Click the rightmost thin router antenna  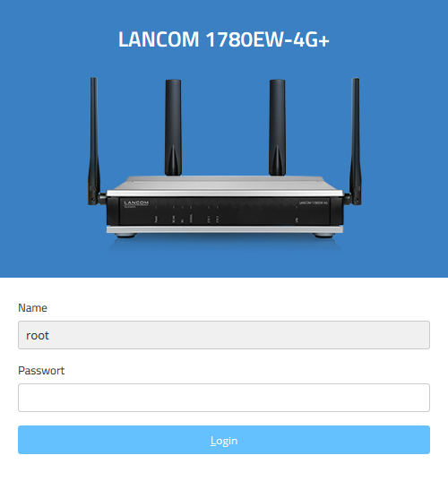click(x=356, y=142)
